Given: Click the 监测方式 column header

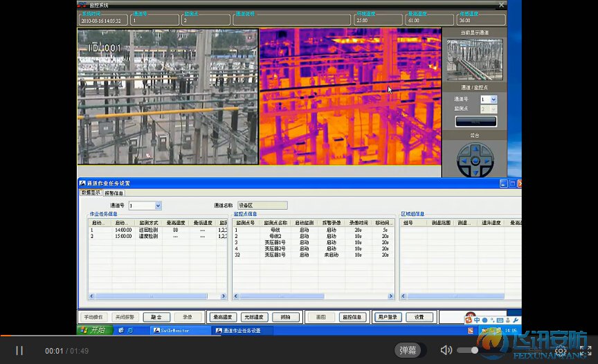Looking at the screenshot, I should coord(148,223).
